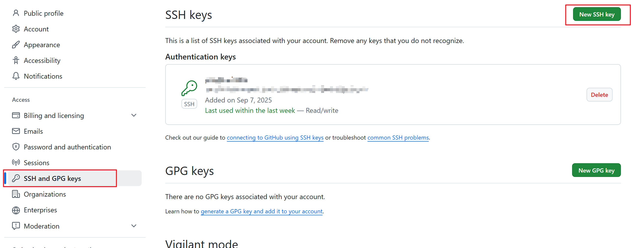Click the New GPG key button
The image size is (644, 248).
point(596,170)
